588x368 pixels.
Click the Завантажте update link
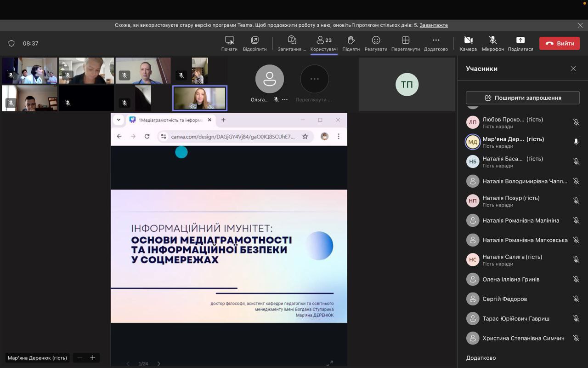433,25
